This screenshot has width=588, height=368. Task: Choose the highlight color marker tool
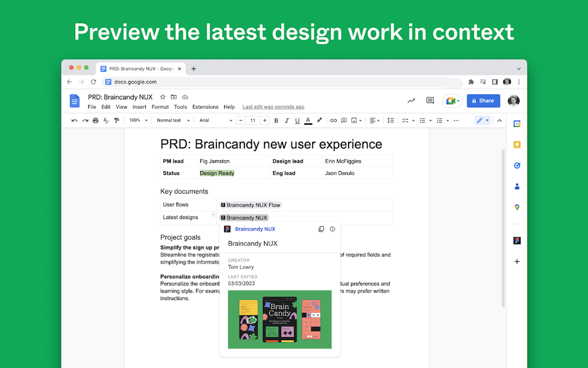[x=319, y=120]
